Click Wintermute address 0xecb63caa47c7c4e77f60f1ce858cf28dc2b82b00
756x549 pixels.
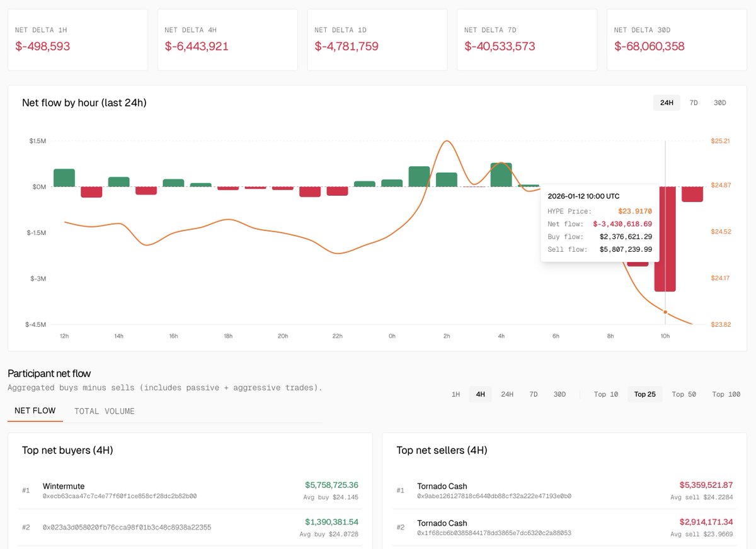(x=120, y=496)
